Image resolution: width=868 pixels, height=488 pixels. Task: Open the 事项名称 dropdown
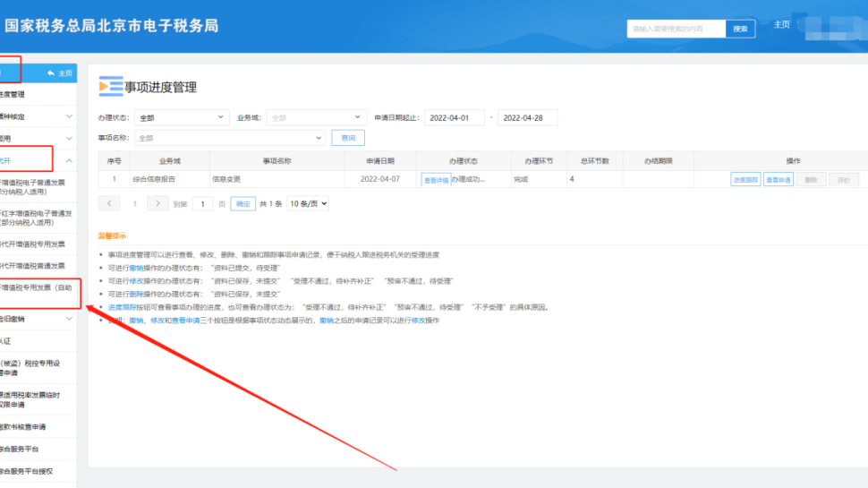pos(230,138)
